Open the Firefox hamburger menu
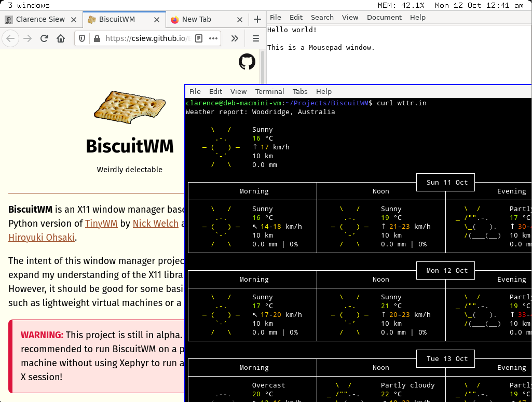This screenshot has width=532, height=402. point(256,38)
